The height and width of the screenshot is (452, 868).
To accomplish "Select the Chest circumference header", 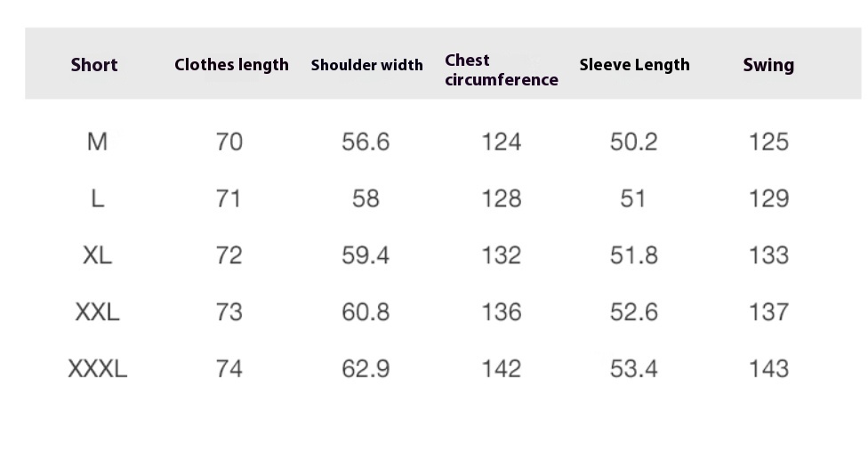I will click(502, 69).
